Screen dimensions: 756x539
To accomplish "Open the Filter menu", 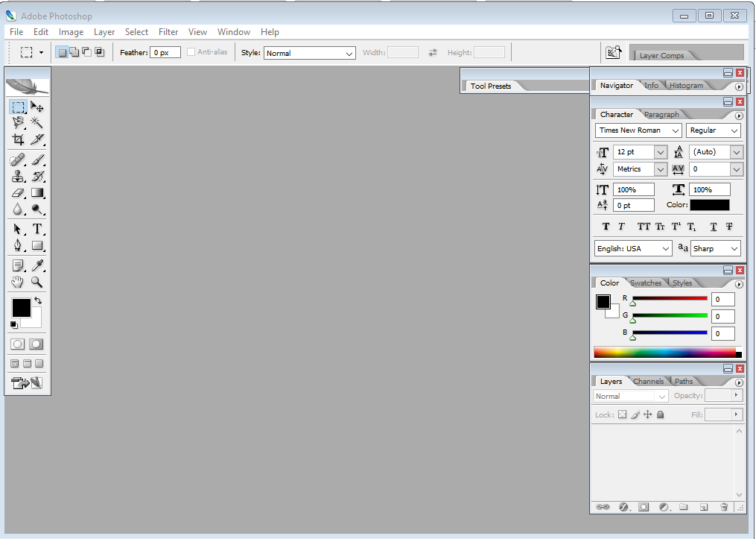I will click(x=168, y=32).
